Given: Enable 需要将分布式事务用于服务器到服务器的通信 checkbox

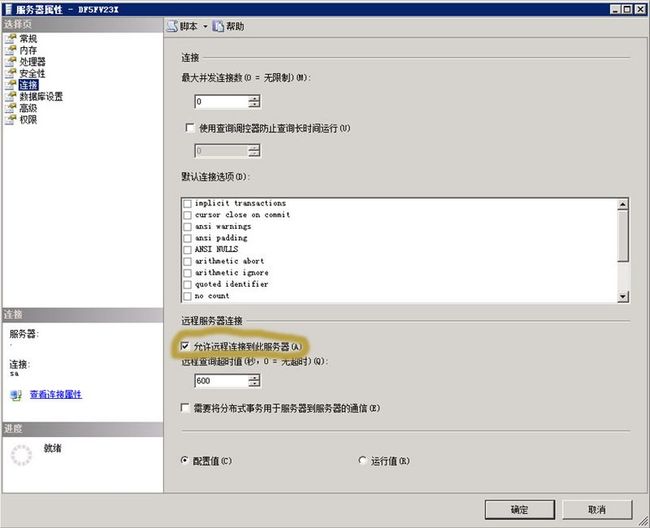Looking at the screenshot, I should (185, 408).
